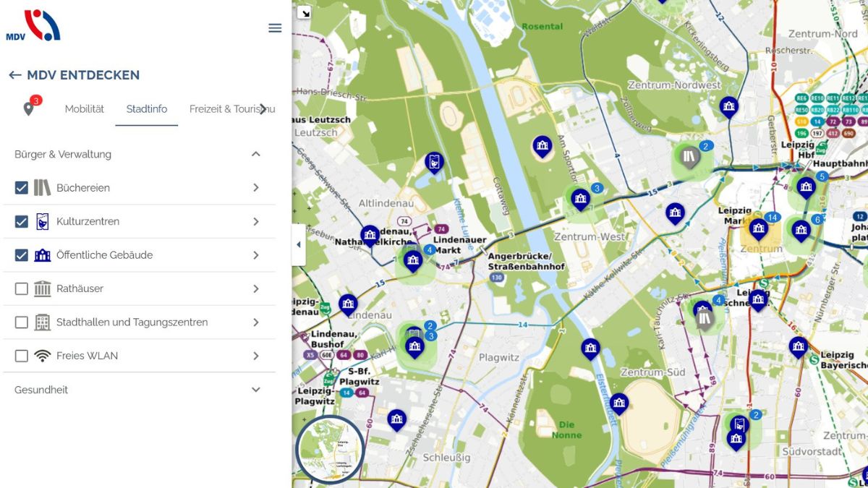This screenshot has width=868, height=488.
Task: Click the circular minimap thumbnail
Action: click(x=330, y=449)
